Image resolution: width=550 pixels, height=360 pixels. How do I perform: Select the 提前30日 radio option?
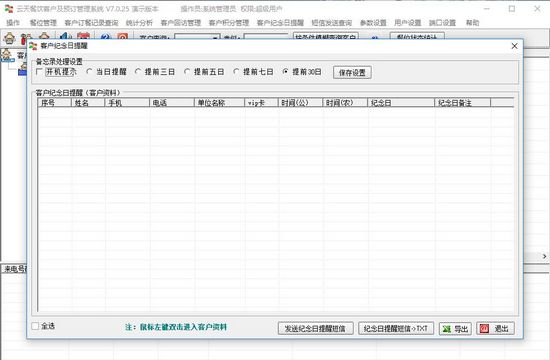click(286, 72)
